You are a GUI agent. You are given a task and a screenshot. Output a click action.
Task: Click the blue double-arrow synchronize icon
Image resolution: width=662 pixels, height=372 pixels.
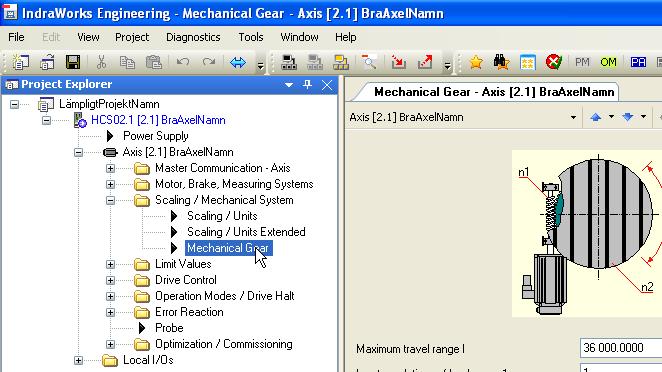[x=238, y=62]
